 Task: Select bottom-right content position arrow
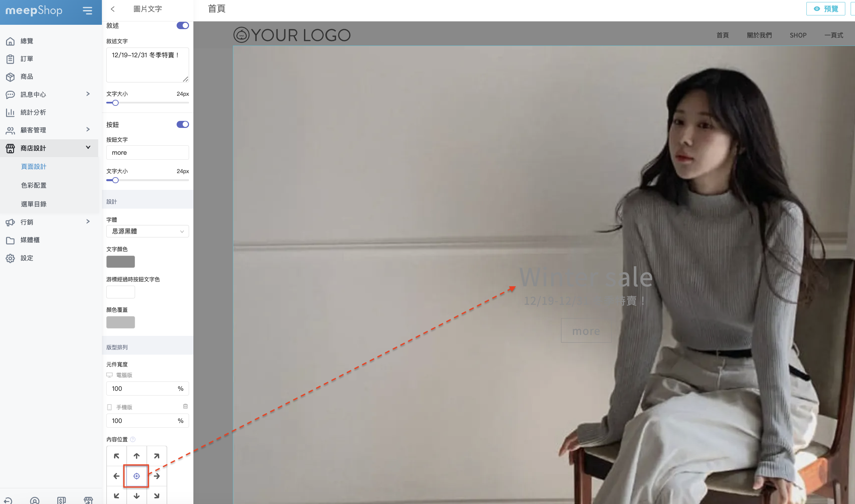[157, 496]
